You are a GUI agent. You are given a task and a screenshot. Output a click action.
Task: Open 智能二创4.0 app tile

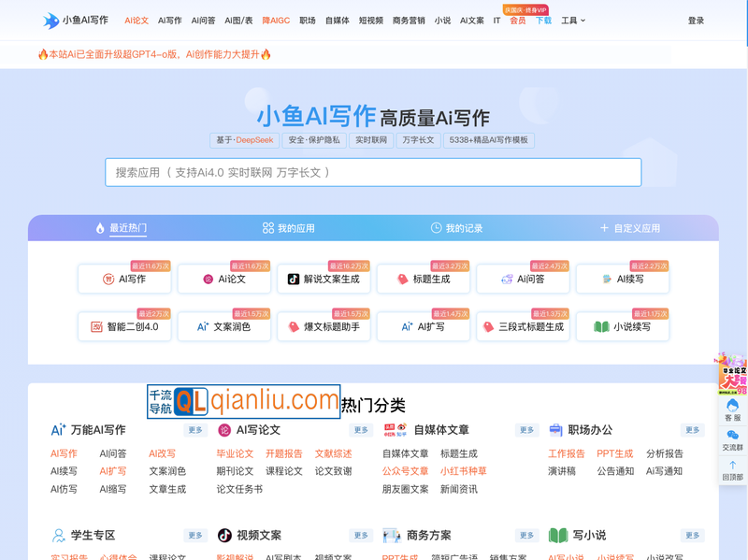[124, 327]
